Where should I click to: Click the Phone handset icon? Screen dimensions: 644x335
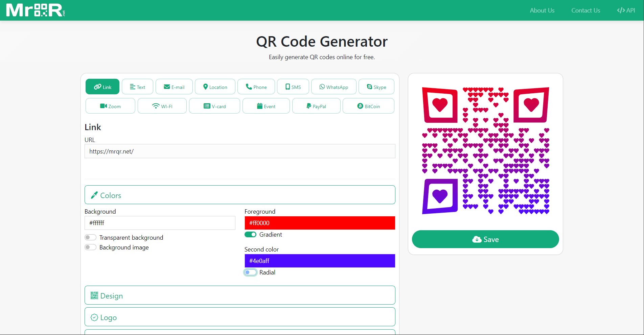tap(249, 87)
